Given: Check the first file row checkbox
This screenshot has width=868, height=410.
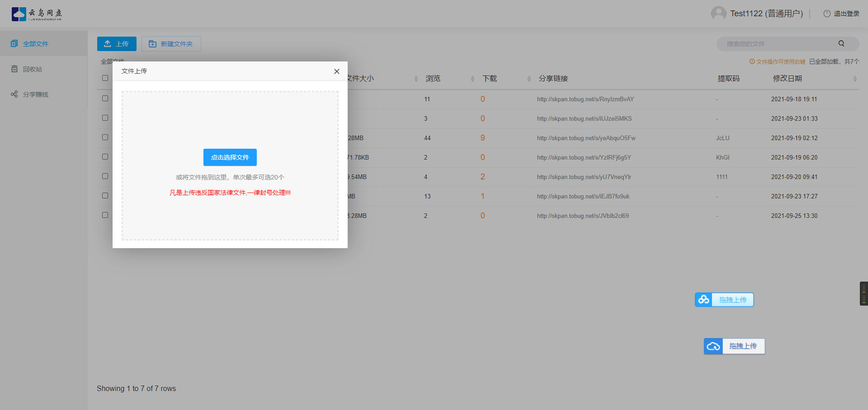Looking at the screenshot, I should point(105,98).
